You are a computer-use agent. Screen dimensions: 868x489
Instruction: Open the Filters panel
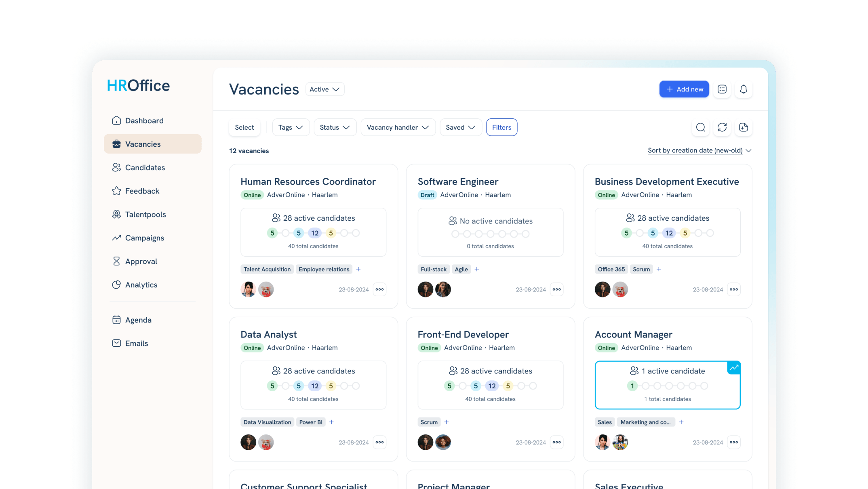tap(501, 127)
